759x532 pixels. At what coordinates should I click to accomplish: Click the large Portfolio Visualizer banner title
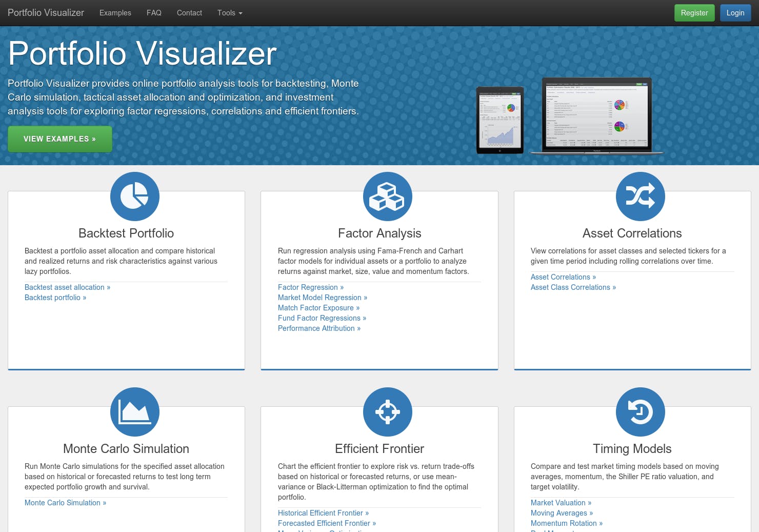coord(143,53)
